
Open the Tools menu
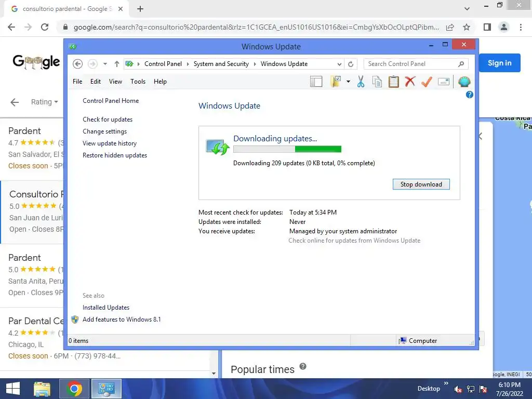pyautogui.click(x=138, y=82)
